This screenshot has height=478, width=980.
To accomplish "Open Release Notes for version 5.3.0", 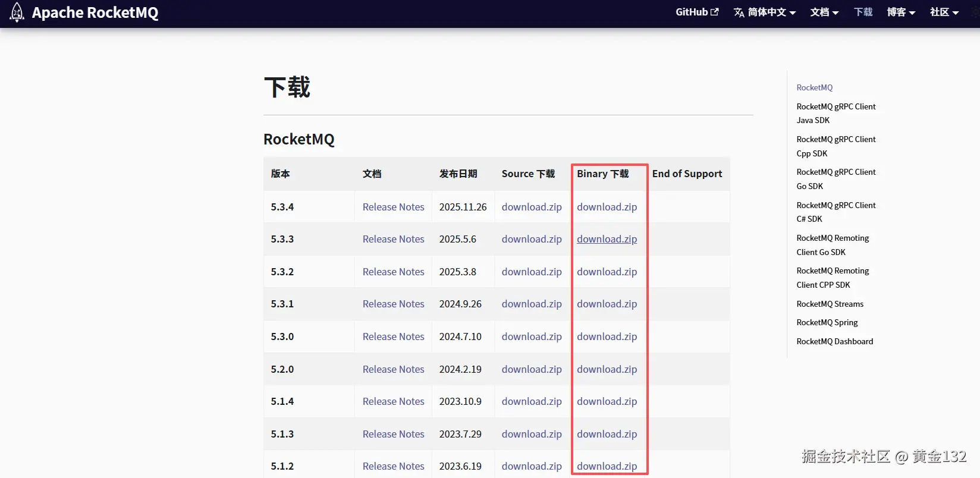I will coord(394,337).
